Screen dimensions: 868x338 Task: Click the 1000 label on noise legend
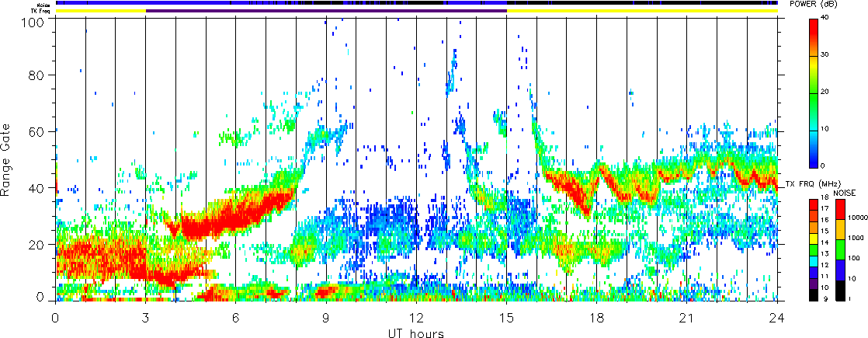(x=856, y=238)
